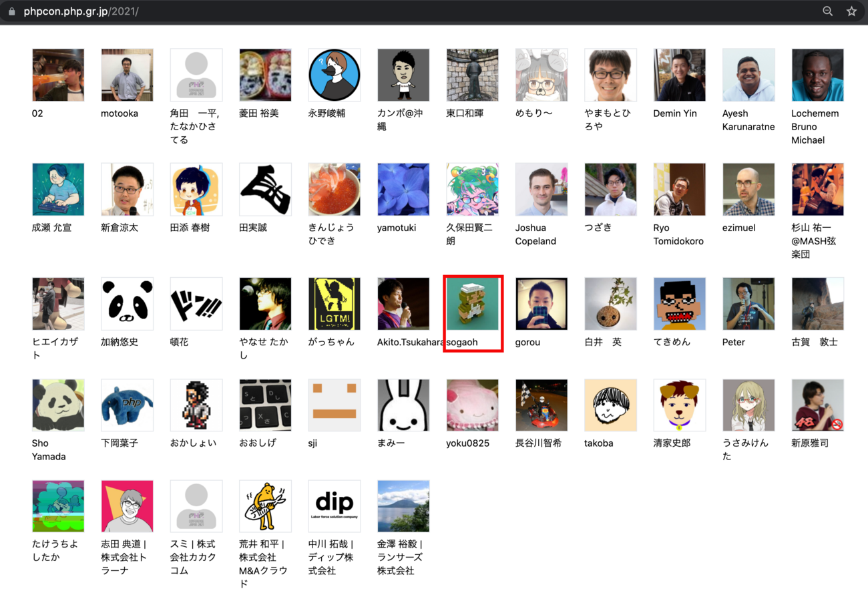The height and width of the screenshot is (595, 868).
Task: Select 頓花's black lettering avatar
Action: [x=196, y=304]
